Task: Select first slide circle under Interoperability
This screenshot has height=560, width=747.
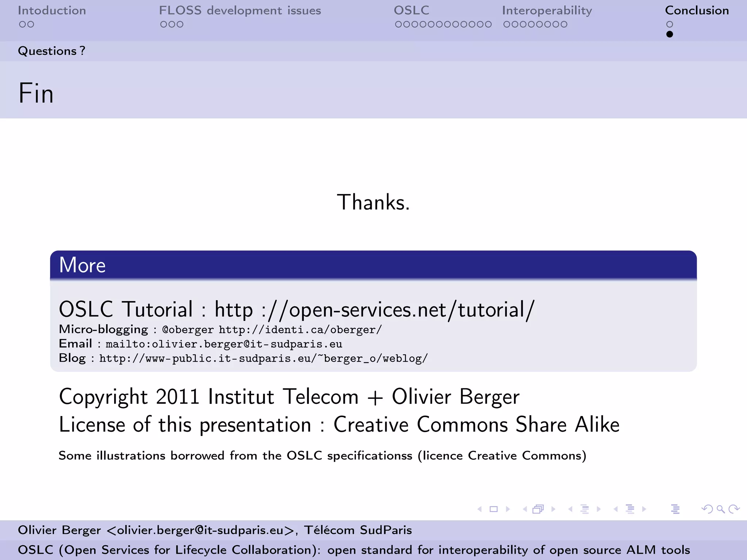Action: pyautogui.click(x=507, y=24)
